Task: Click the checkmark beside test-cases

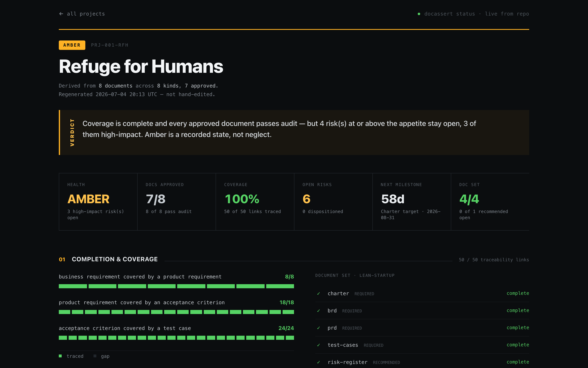Action: tap(318, 345)
